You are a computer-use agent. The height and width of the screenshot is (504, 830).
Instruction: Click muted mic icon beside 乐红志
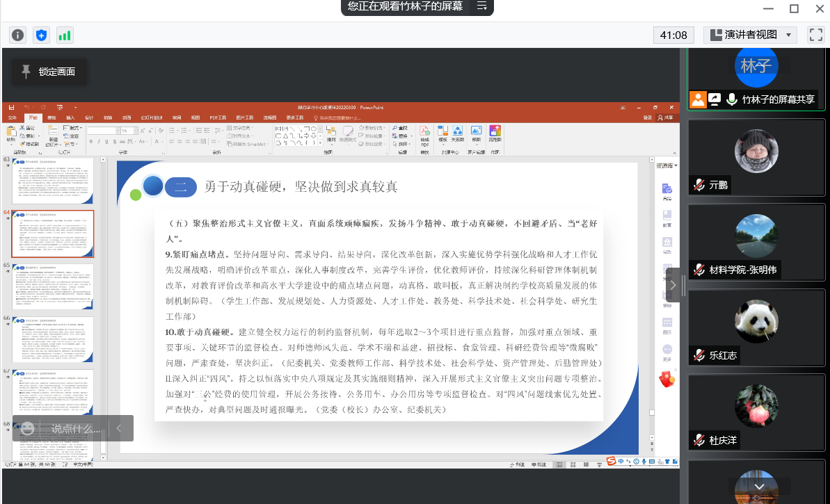tap(699, 355)
